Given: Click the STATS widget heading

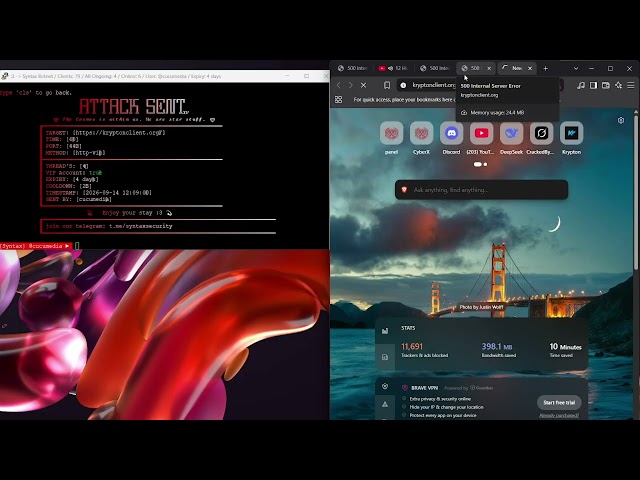Looking at the screenshot, I should click(x=408, y=328).
